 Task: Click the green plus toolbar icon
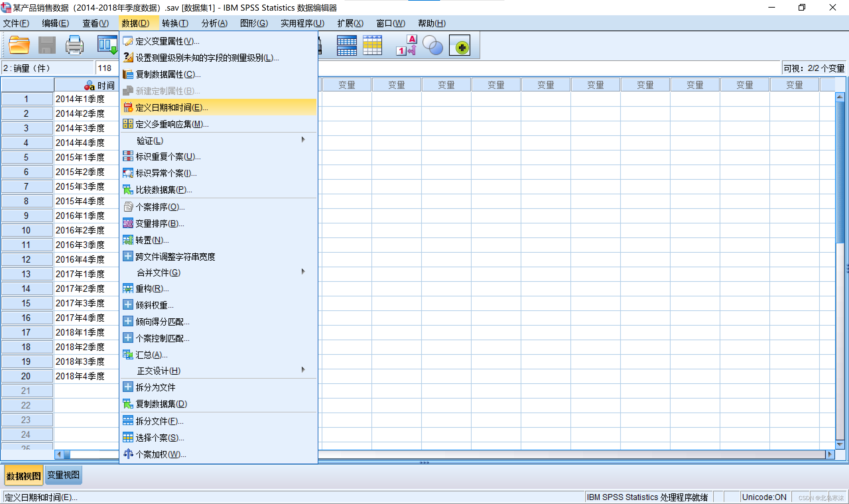click(460, 45)
